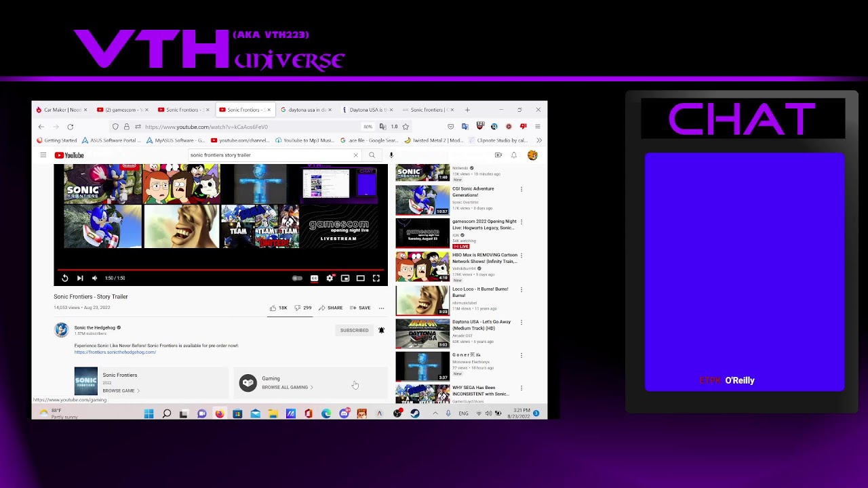Open options for Loco Loco video
868x488 pixels.
[521, 289]
